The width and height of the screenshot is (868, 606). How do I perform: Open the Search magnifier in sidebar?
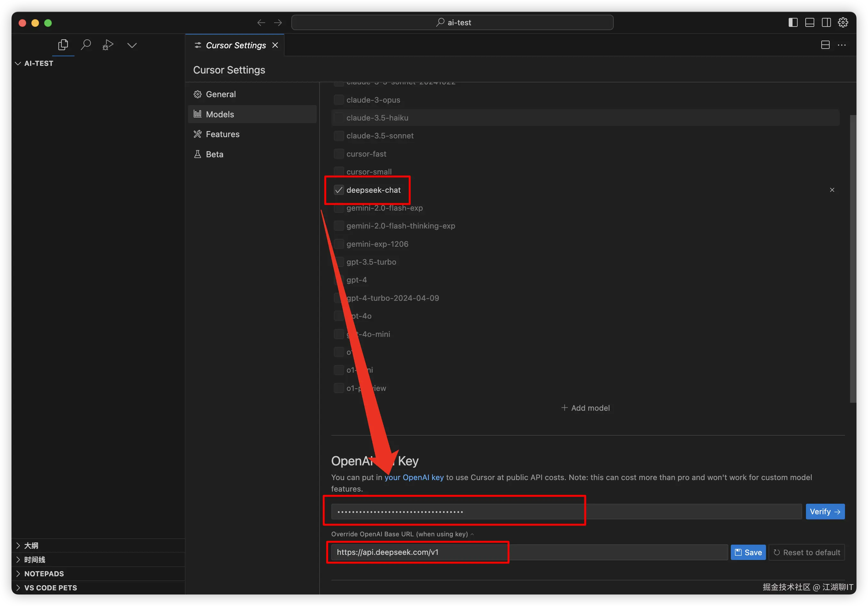tap(86, 45)
